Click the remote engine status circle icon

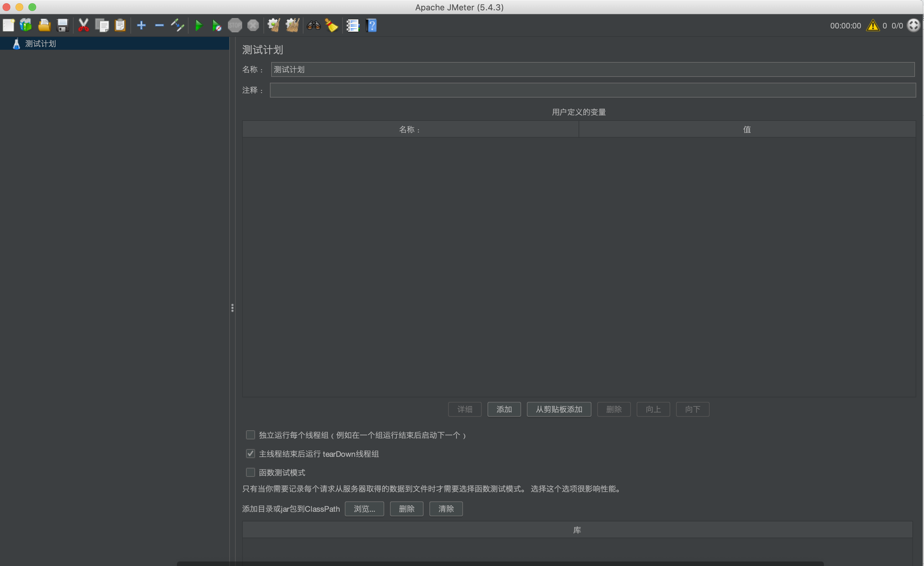pyautogui.click(x=913, y=26)
